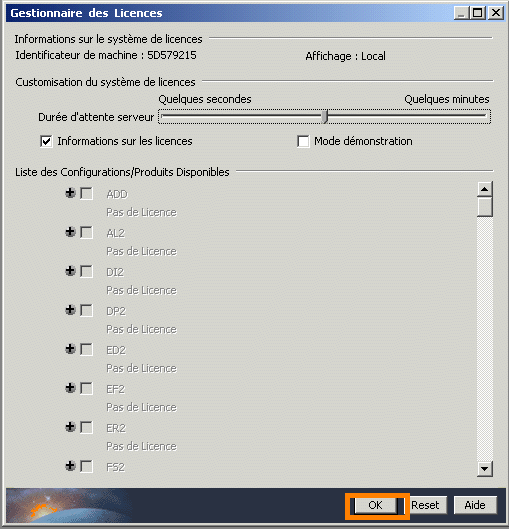This screenshot has height=529, width=509.
Task: Expand the ED2 plus icon
Action: click(70, 349)
